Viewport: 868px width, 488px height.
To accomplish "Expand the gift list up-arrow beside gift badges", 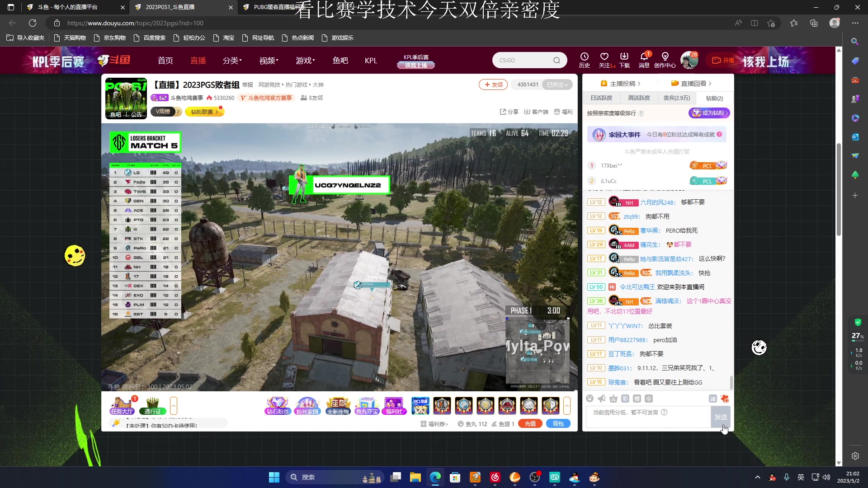I will (x=567, y=405).
